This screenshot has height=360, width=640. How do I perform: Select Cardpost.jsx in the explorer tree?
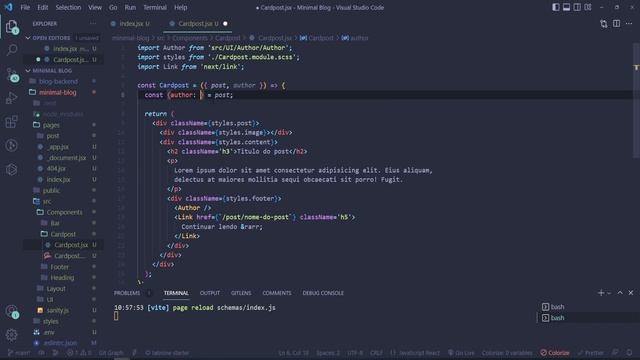coord(71,245)
